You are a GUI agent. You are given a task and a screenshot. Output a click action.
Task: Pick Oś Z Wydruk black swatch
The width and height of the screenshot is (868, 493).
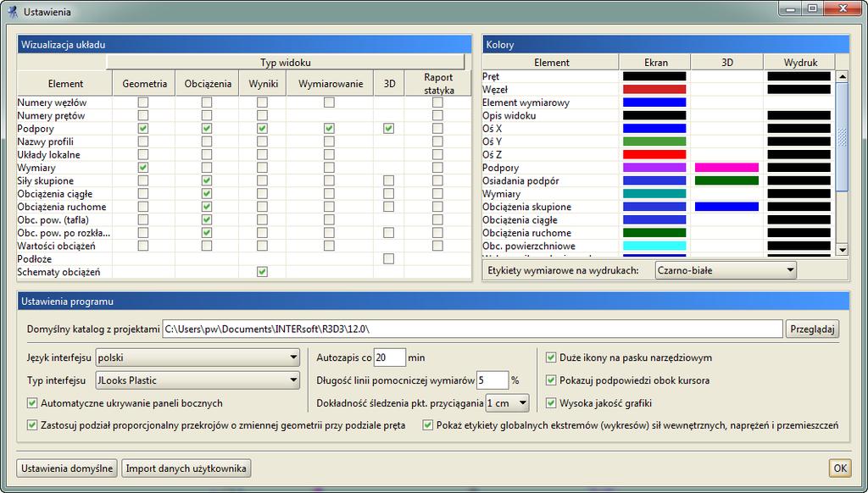click(x=798, y=154)
